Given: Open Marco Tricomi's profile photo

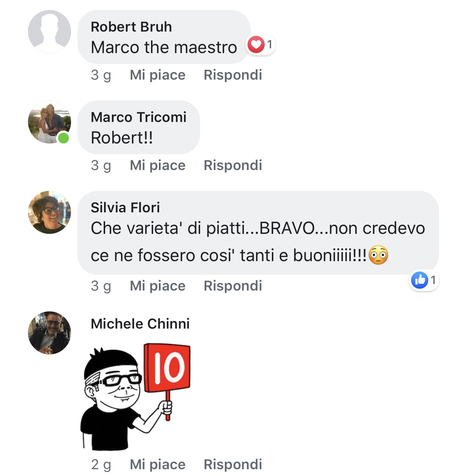Looking at the screenshot, I should (x=50, y=122).
